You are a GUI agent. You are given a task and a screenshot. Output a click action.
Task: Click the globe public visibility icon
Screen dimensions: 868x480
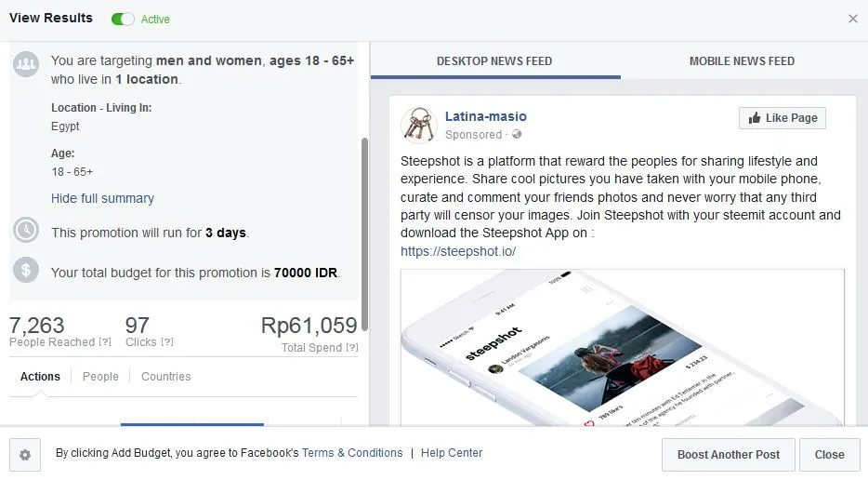pos(517,134)
